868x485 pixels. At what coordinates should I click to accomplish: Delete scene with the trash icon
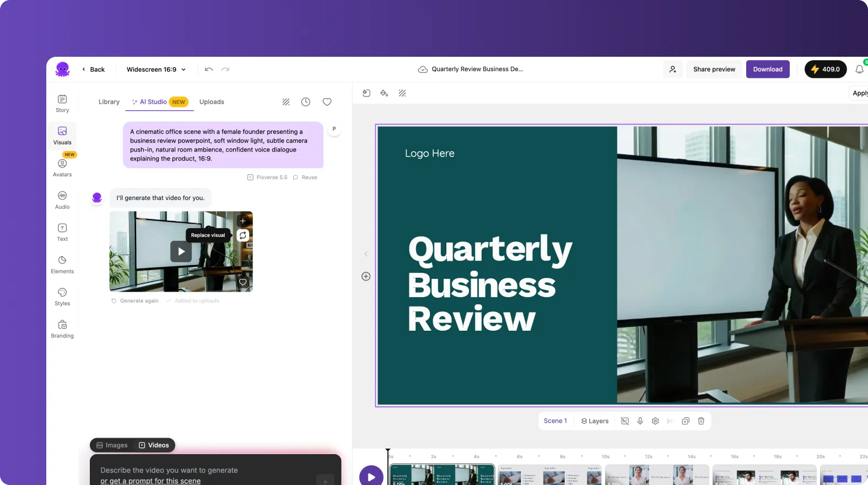tap(701, 421)
